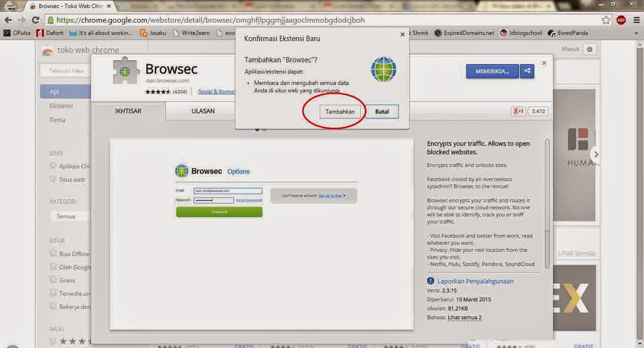Click the first screenshot pagination dot
This screenshot has width=644, height=348.
(x=257, y=129)
